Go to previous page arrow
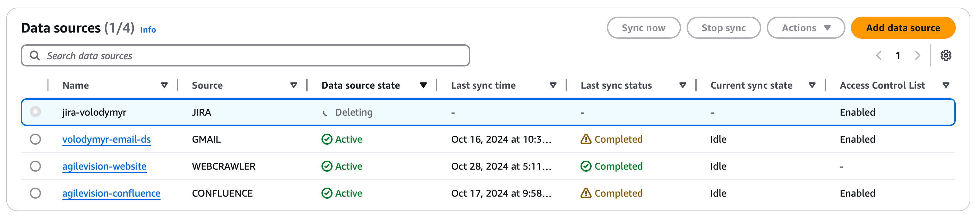The width and height of the screenshot is (980, 216). click(x=879, y=55)
